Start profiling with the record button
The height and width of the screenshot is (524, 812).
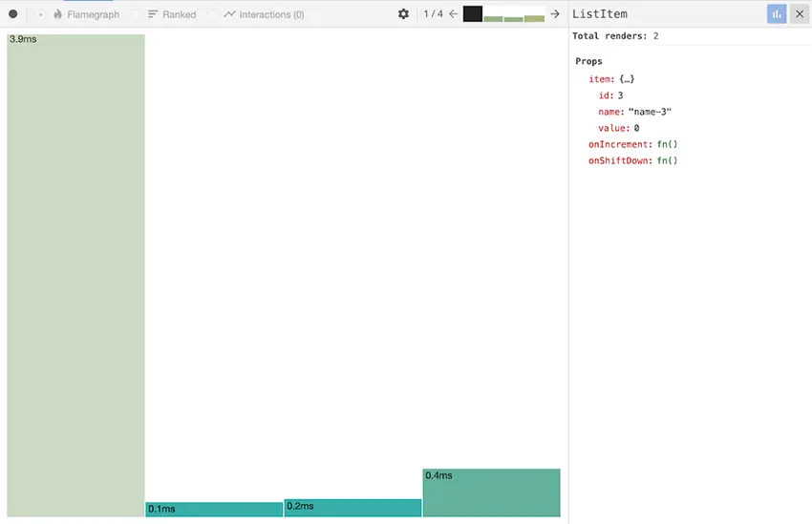pyautogui.click(x=13, y=14)
